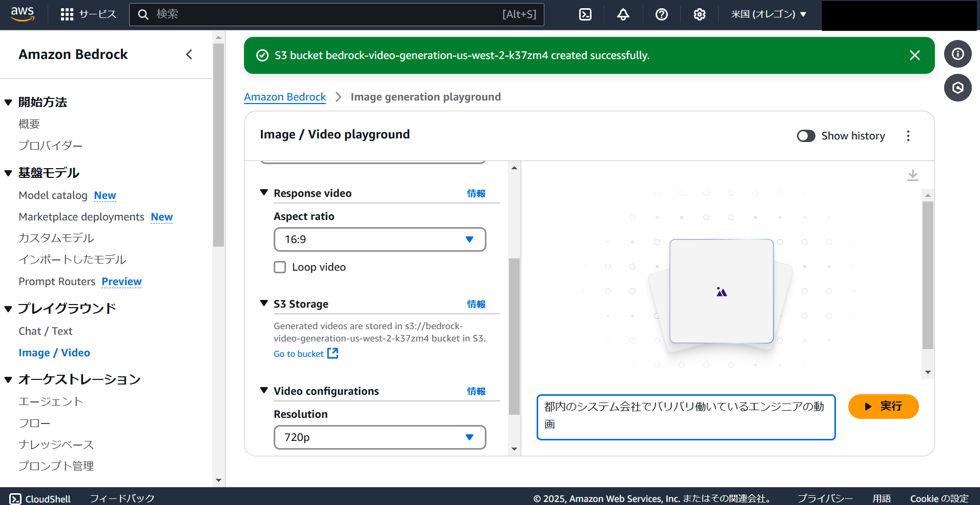
Task: Open Prompt Routers in the sidebar
Action: [x=57, y=281]
